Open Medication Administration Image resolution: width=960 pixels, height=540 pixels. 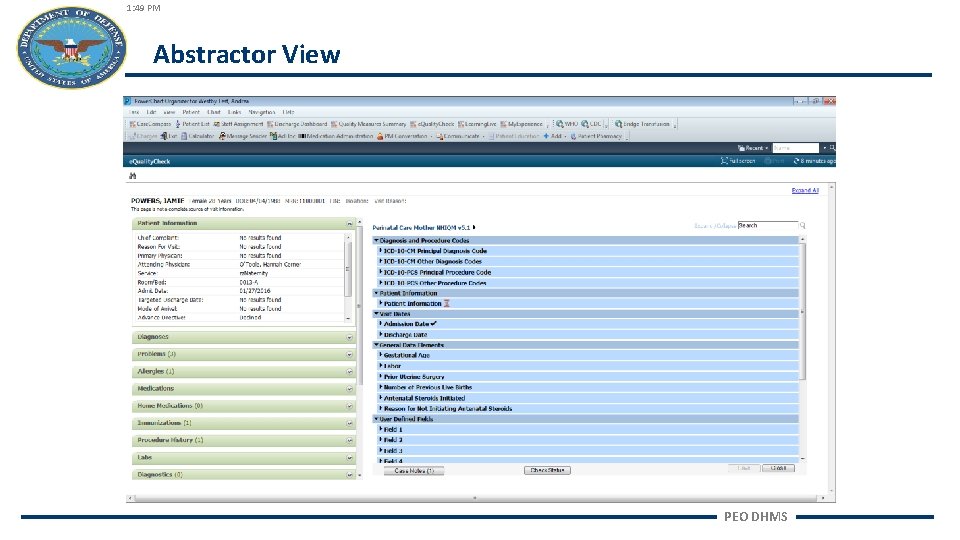pyautogui.click(x=336, y=136)
